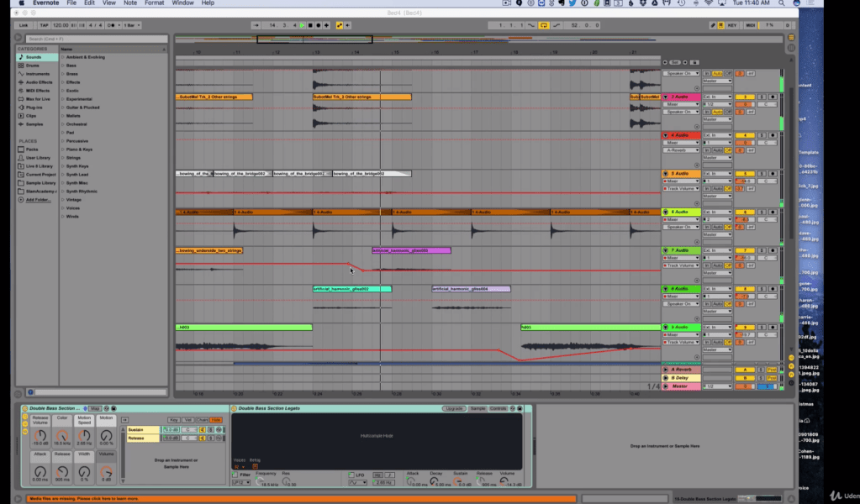Expand the Ambient & Evolving folder
Screen dimensions: 860x504
pos(62,57)
